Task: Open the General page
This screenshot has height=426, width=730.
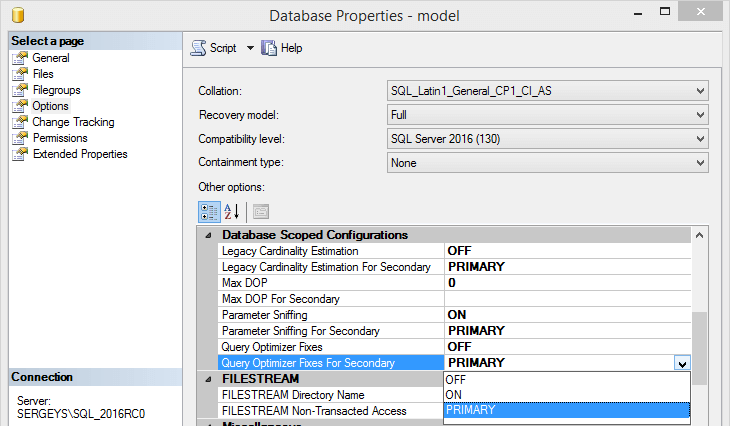Action: [51, 58]
